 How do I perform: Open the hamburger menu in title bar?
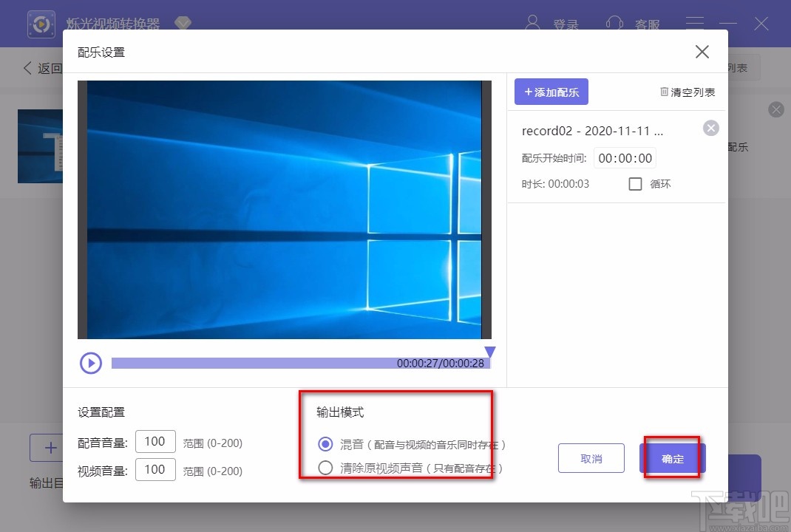coord(695,23)
